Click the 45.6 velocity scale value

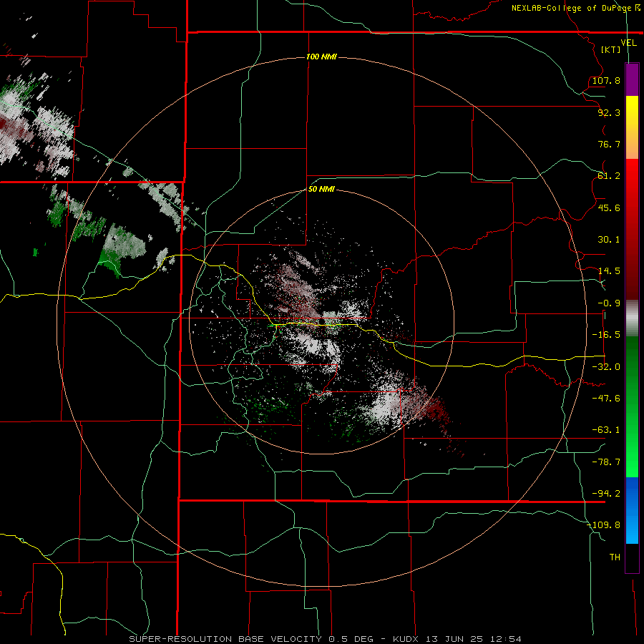point(609,208)
